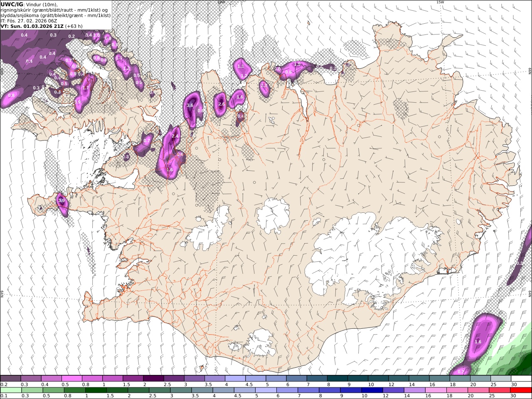Click the 0.1 tick label on rain legend
Viewport: 532px width, 399px height.
pyautogui.click(x=4, y=396)
